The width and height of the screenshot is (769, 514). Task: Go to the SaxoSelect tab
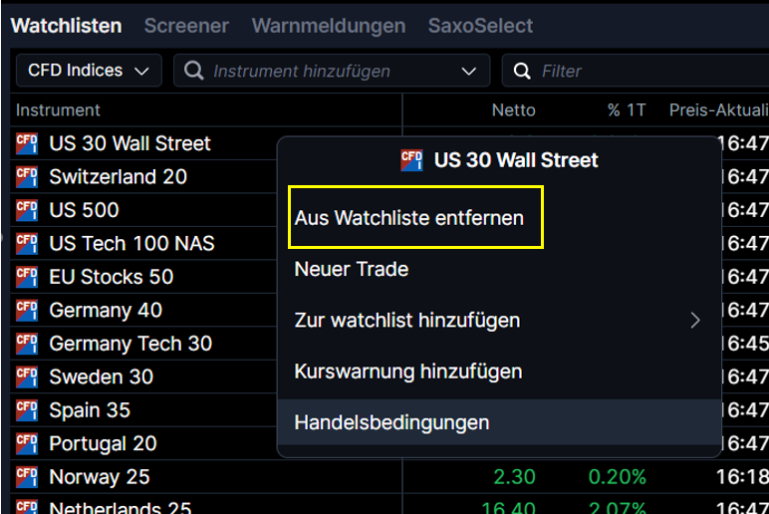point(480,26)
